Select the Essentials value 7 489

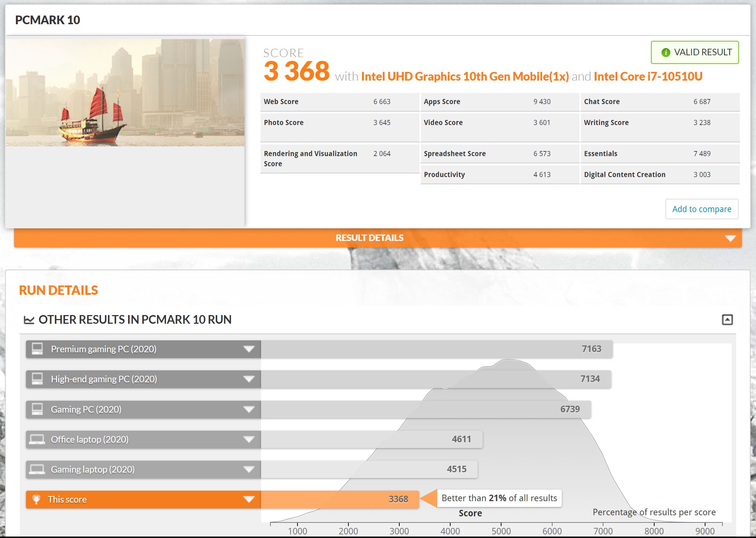(x=702, y=154)
